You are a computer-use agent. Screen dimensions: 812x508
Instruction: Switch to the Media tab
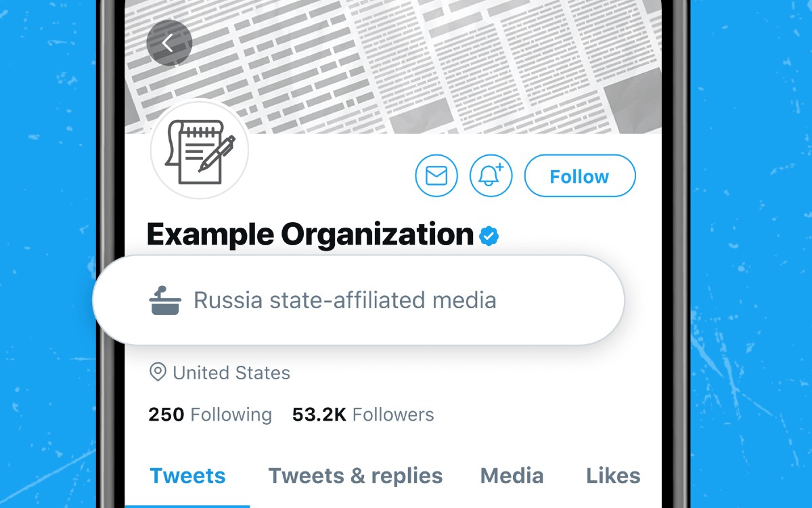512,475
